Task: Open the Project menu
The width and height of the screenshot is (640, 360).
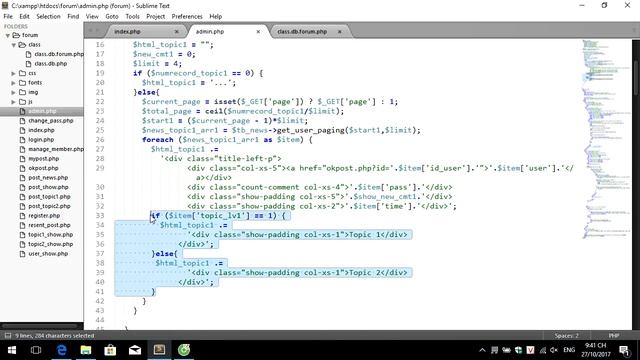Action: (x=156, y=16)
